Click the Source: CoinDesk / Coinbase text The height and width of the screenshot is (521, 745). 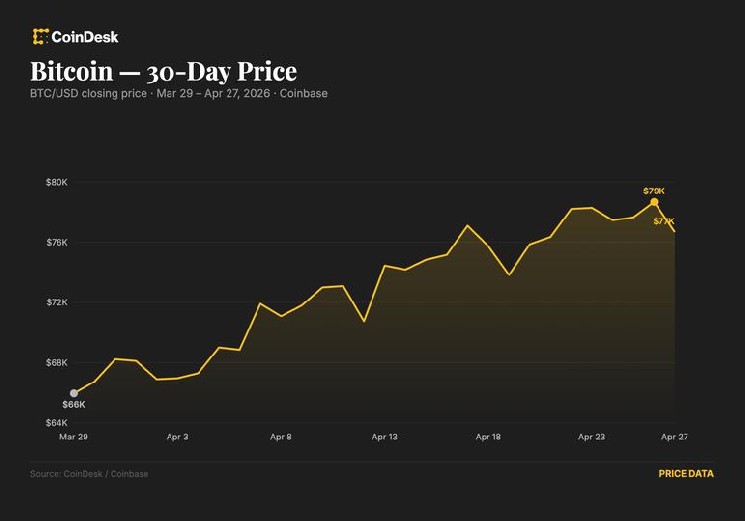(89, 474)
